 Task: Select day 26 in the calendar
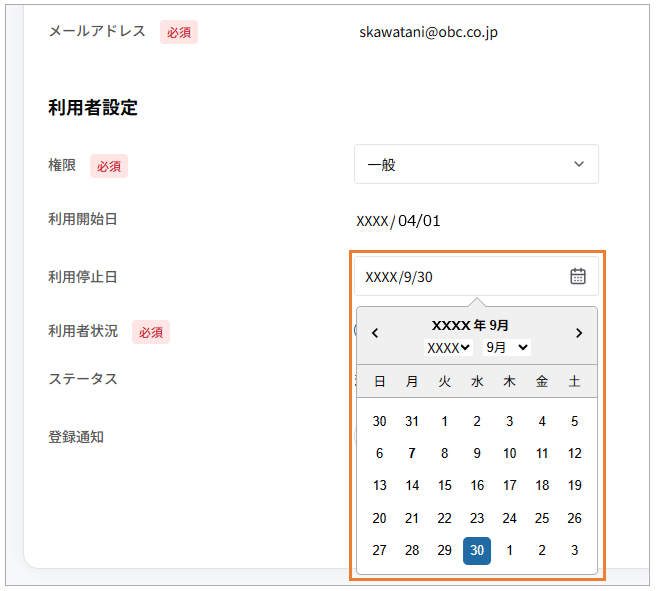click(x=574, y=518)
